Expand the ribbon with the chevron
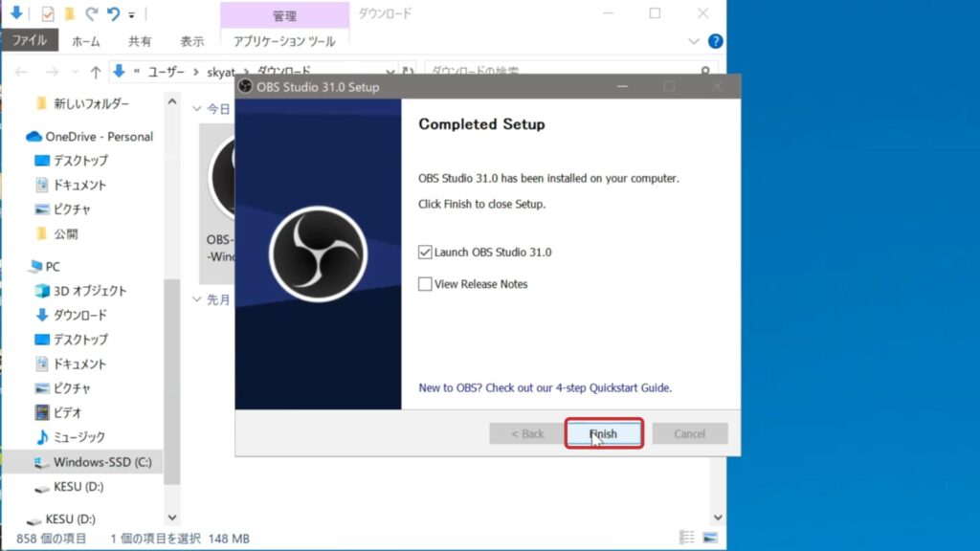Viewport: 980px width, 551px height. click(x=695, y=42)
